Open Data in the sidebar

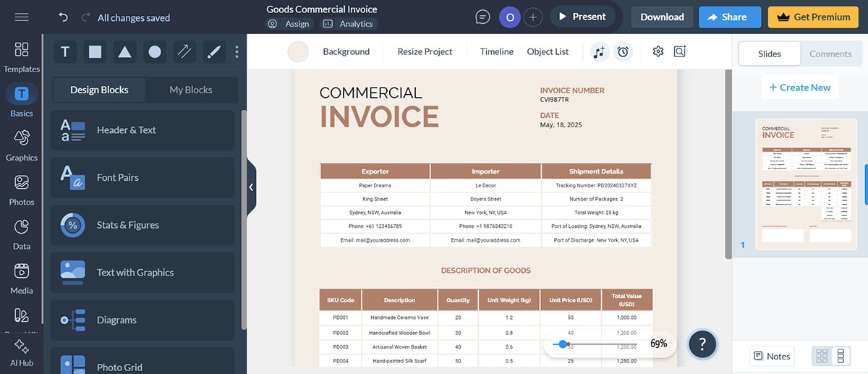coord(22,234)
